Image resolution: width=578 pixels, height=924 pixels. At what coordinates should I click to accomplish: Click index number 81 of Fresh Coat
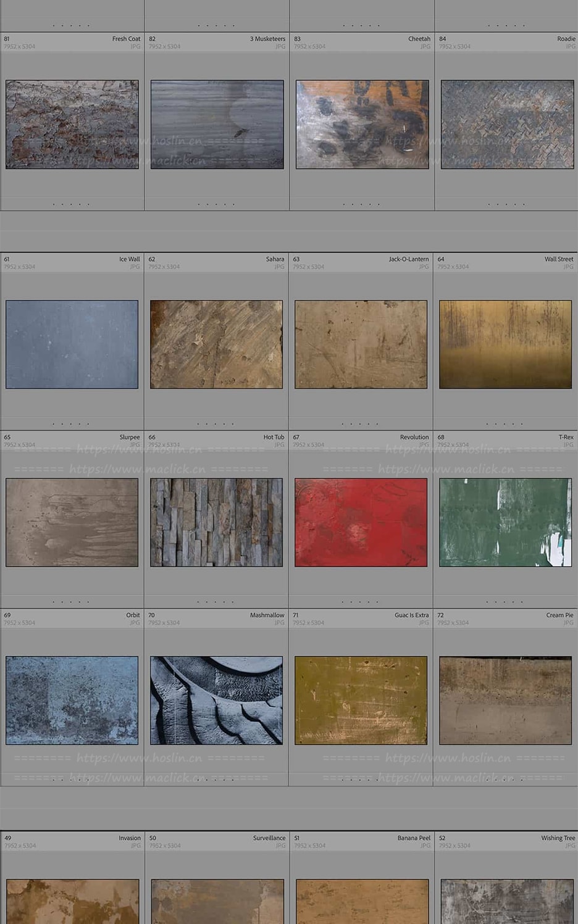7,39
